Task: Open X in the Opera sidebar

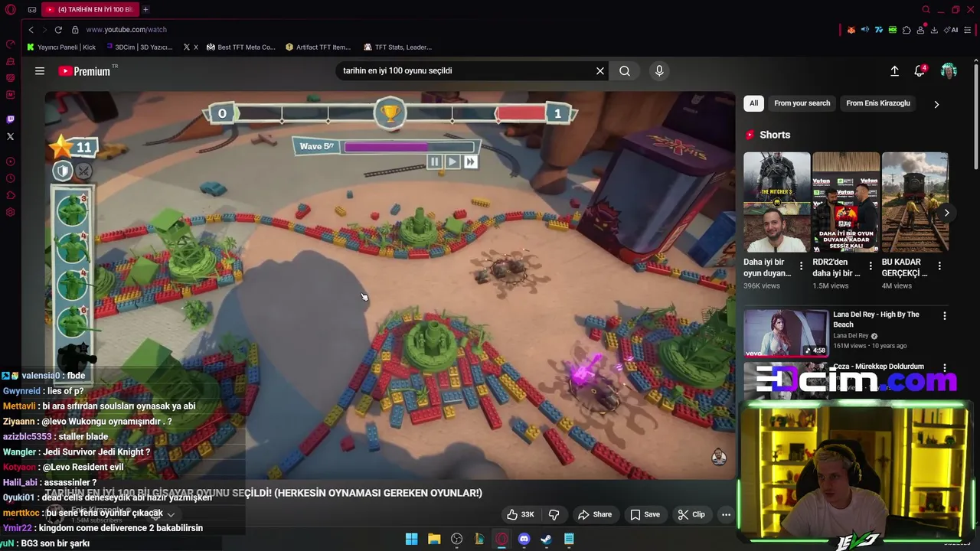Action: pos(10,136)
